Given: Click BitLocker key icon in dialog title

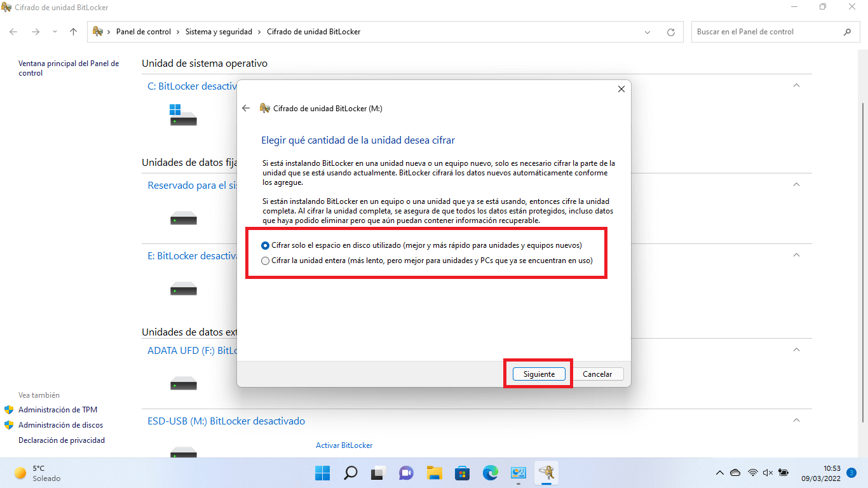Looking at the screenshot, I should coord(265,109).
